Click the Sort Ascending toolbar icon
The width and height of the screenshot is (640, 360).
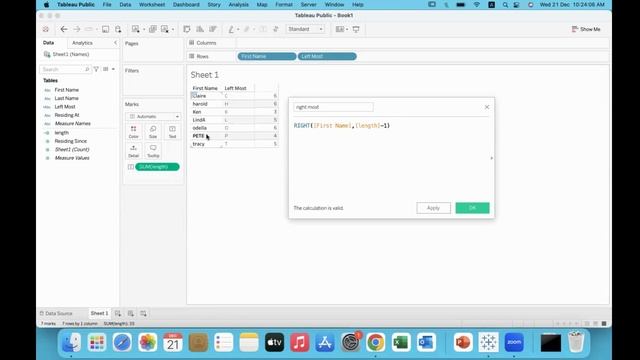click(x=200, y=29)
